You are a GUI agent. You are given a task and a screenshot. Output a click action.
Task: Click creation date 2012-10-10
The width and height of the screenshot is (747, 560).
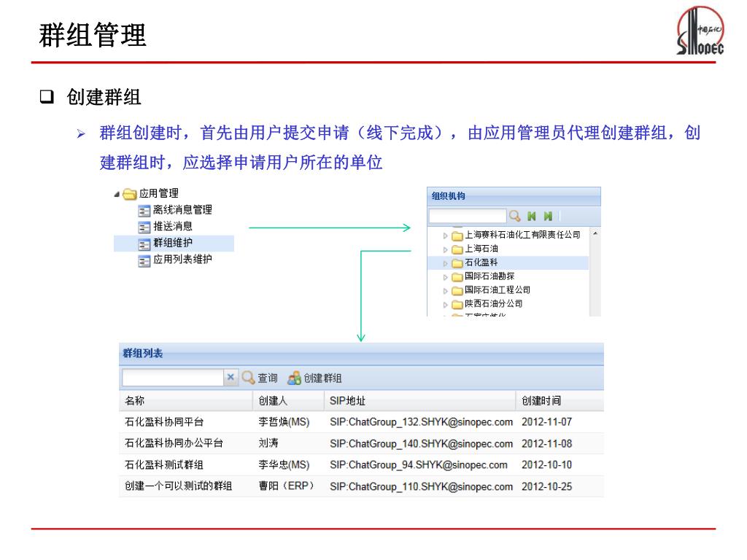(547, 464)
